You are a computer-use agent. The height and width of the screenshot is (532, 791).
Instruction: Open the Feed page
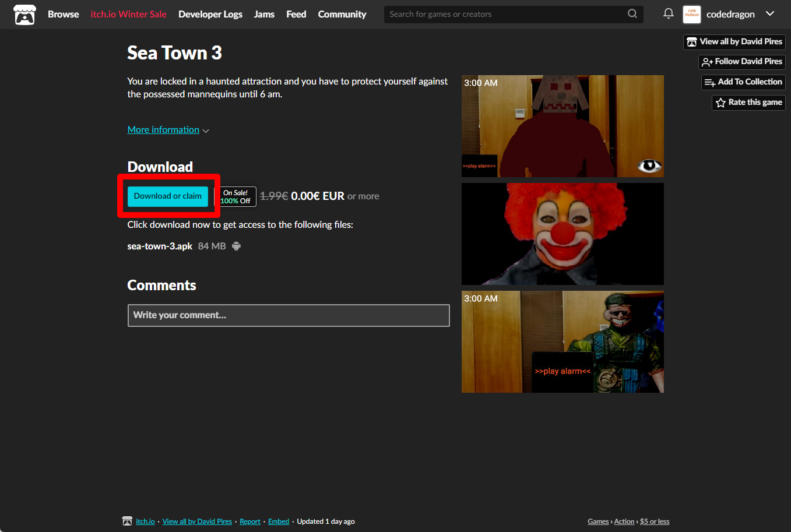tap(296, 14)
